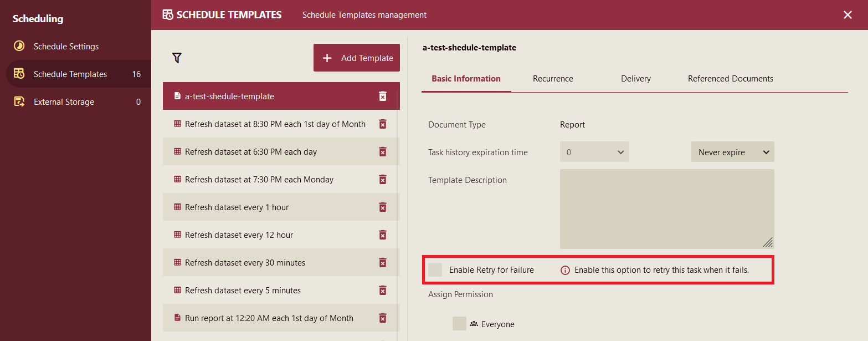Open the task history expiration number dropdown
This screenshot has width=868, height=341.
coord(594,152)
